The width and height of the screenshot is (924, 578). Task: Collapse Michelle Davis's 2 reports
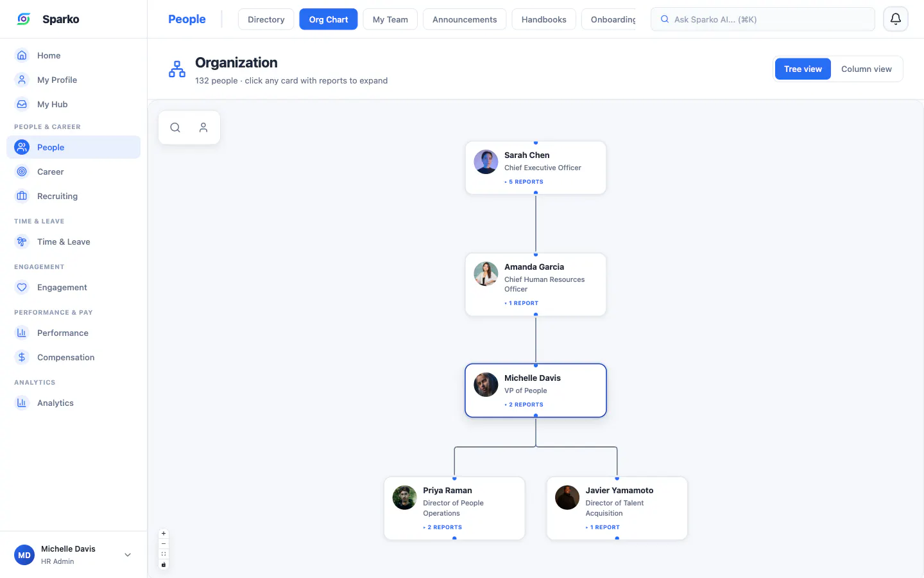(x=524, y=405)
